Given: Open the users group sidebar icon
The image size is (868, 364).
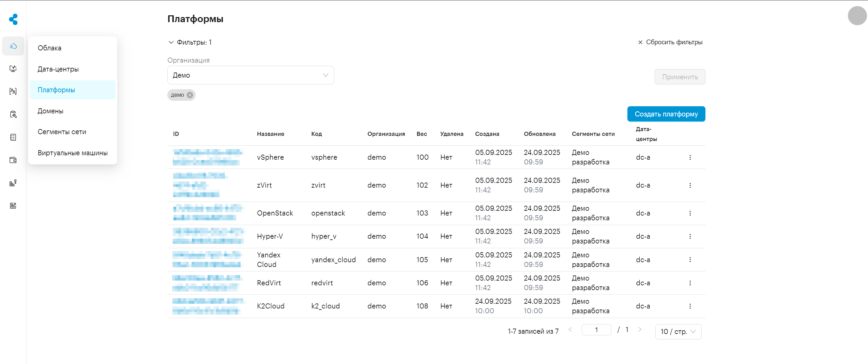Looking at the screenshot, I should 13,91.
